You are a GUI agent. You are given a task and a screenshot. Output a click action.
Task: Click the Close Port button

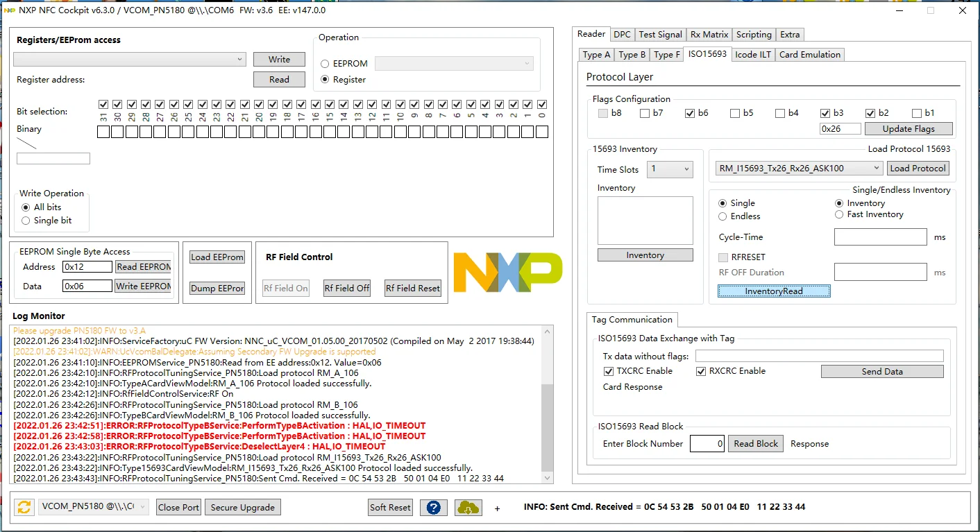point(178,508)
